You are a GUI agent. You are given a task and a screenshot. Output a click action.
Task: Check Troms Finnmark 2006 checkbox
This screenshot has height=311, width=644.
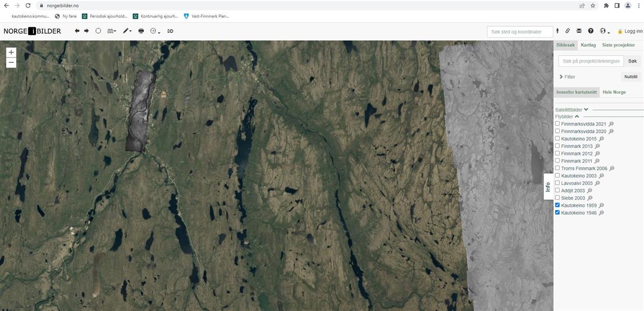point(557,168)
